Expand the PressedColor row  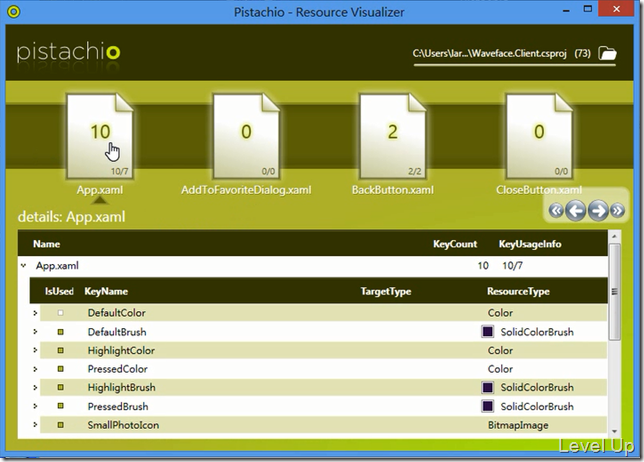point(35,369)
